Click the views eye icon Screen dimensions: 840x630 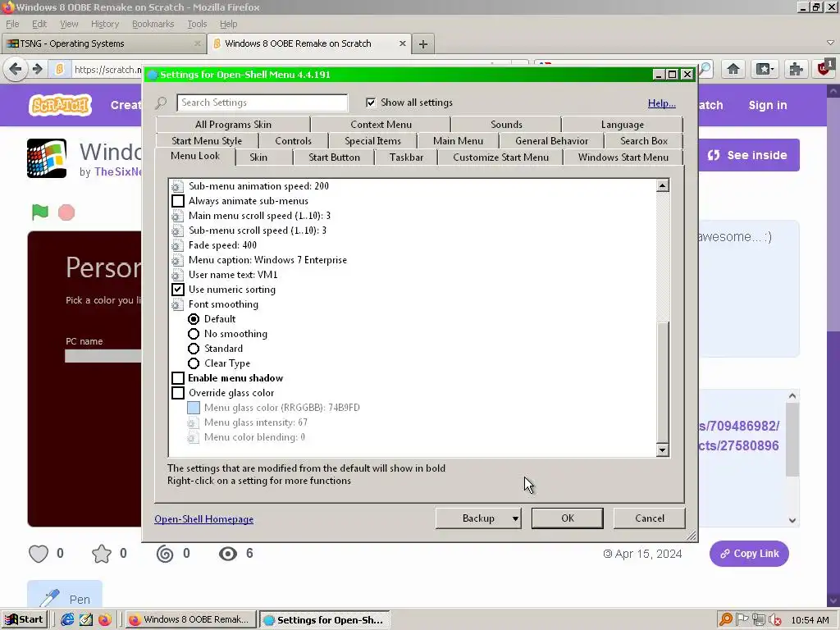[x=228, y=554]
